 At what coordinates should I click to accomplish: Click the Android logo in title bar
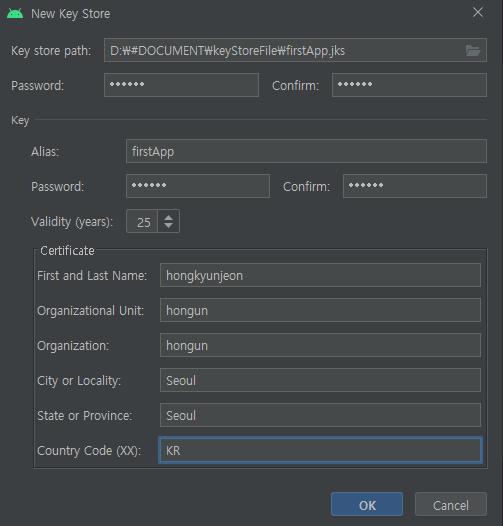point(15,14)
